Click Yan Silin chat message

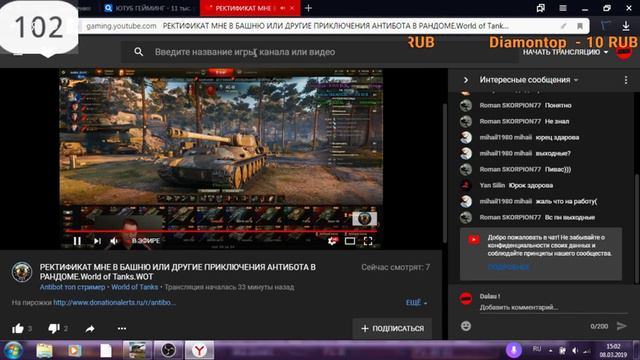516,185
